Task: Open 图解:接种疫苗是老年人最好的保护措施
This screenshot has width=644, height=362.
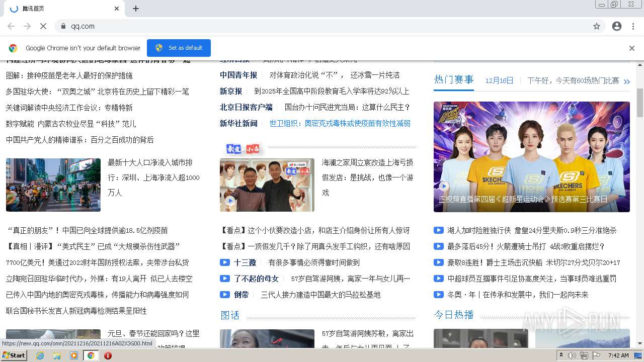Action: [x=69, y=75]
